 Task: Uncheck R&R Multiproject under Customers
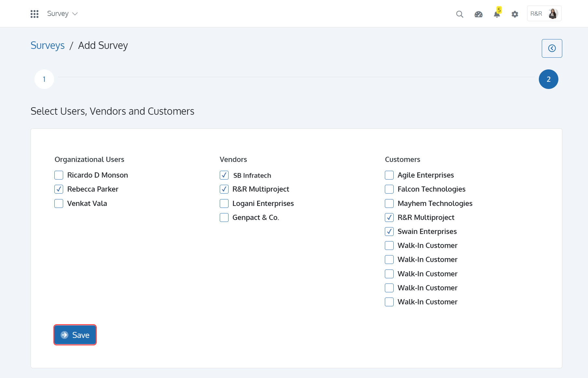pyautogui.click(x=389, y=217)
